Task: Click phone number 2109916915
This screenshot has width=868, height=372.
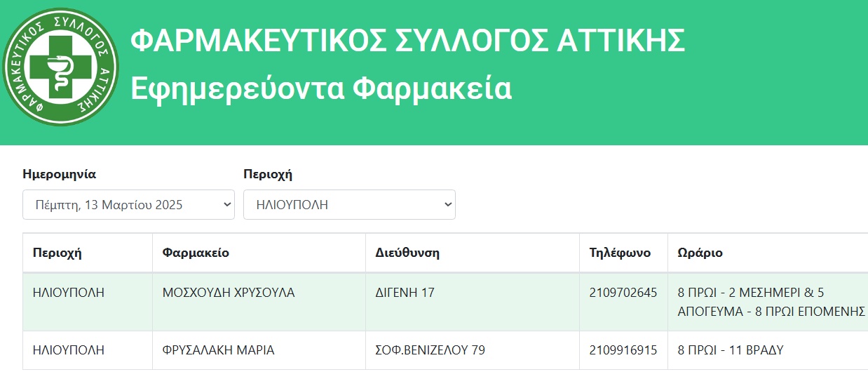Action: pos(623,350)
